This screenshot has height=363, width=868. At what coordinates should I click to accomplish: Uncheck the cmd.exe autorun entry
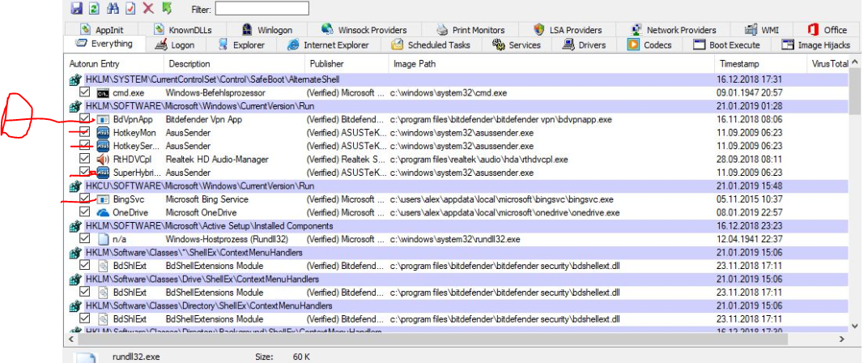(85, 92)
